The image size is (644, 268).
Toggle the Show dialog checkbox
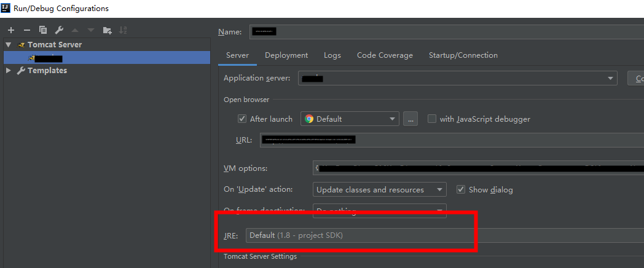461,189
